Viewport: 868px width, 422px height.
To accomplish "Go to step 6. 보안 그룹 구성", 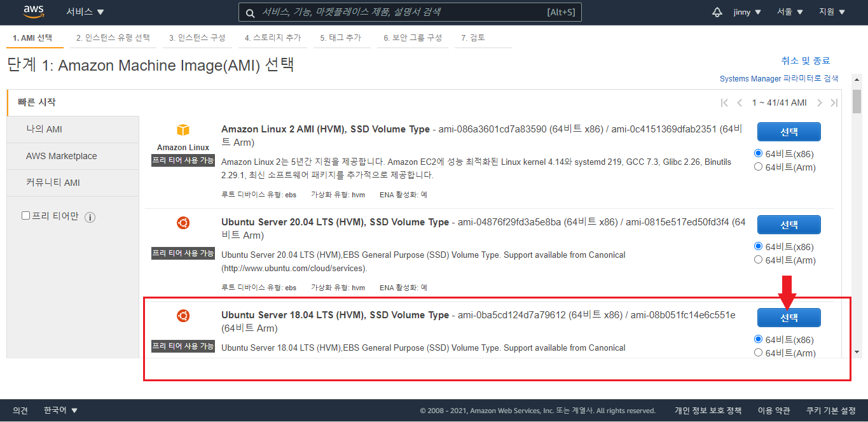I will 413,38.
